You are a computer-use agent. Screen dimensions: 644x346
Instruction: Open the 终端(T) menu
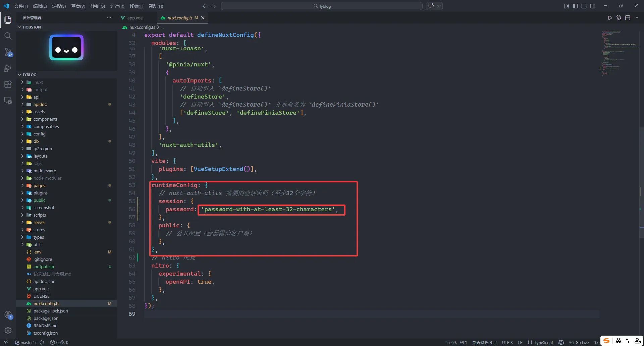click(136, 6)
